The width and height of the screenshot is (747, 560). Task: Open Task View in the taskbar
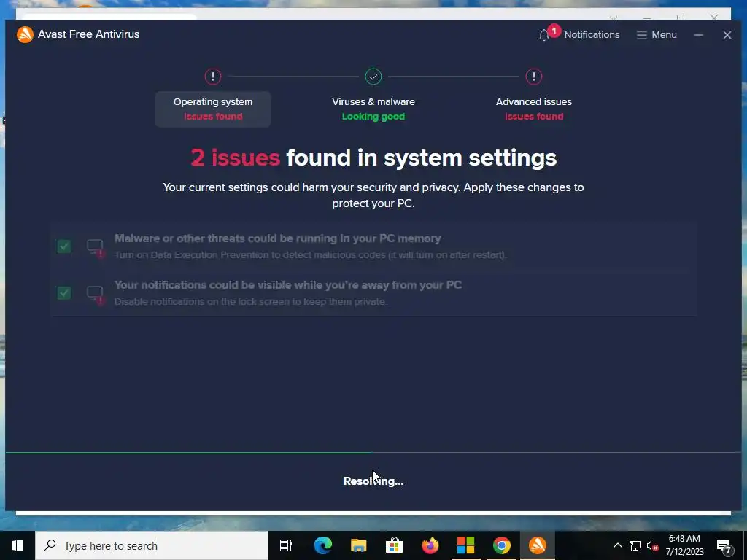[x=286, y=545]
